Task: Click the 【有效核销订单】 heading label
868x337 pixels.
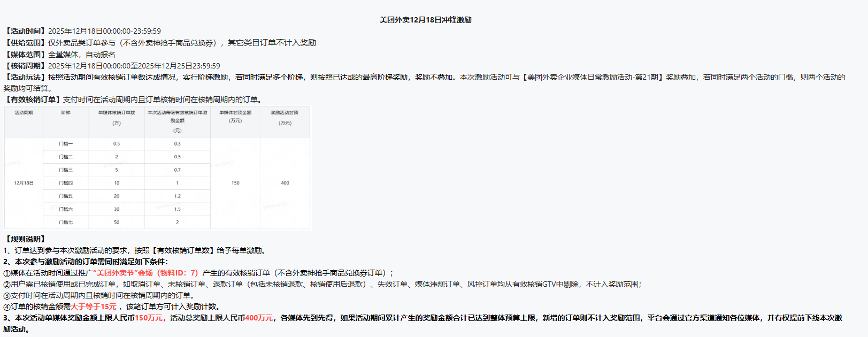Action: [33, 99]
